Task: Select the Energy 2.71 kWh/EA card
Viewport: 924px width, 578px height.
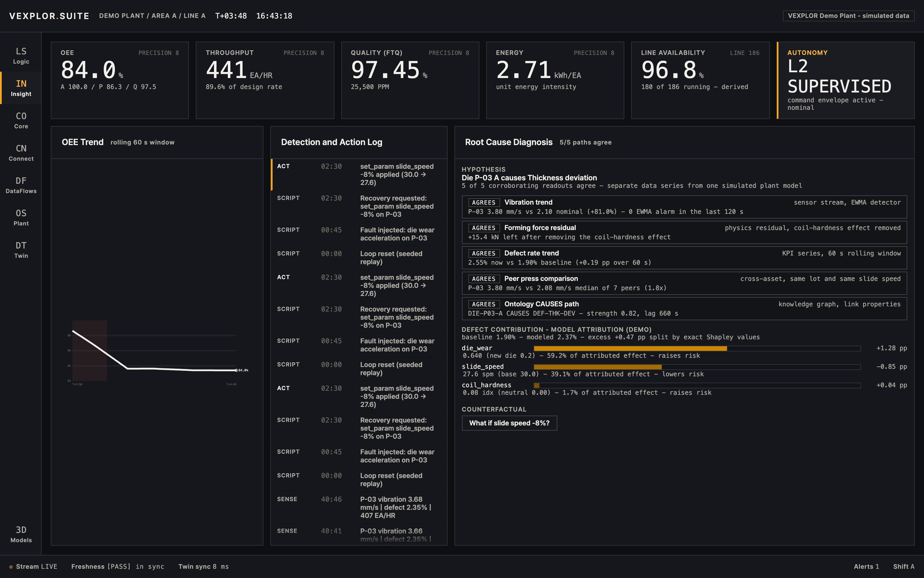Action: point(555,80)
